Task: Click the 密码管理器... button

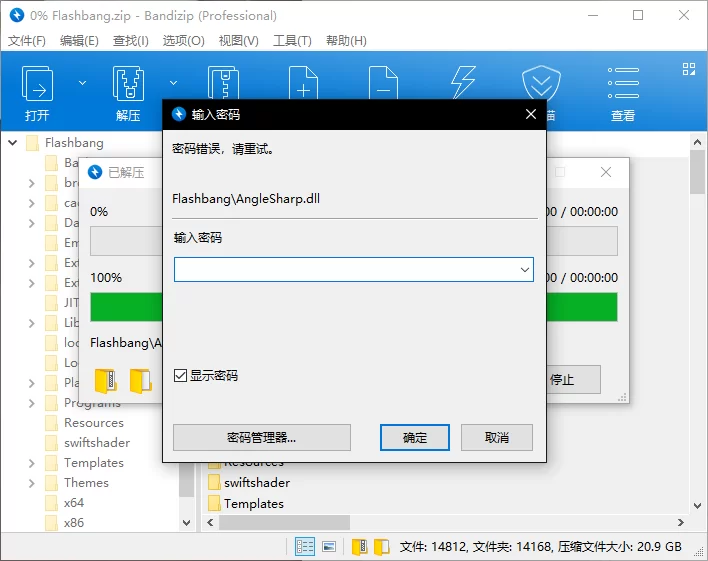Action: click(262, 437)
